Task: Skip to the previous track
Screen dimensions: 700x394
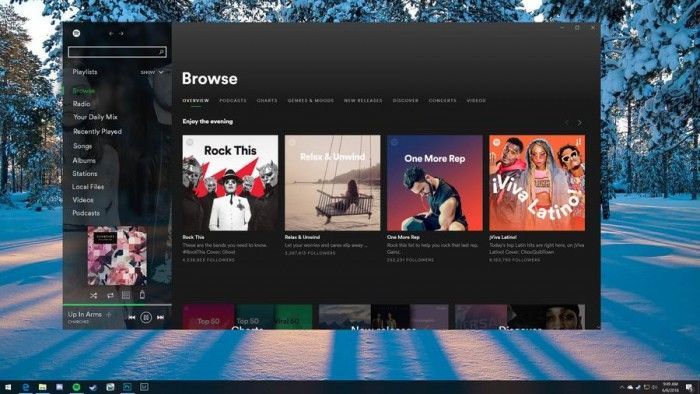Action: 132,317
